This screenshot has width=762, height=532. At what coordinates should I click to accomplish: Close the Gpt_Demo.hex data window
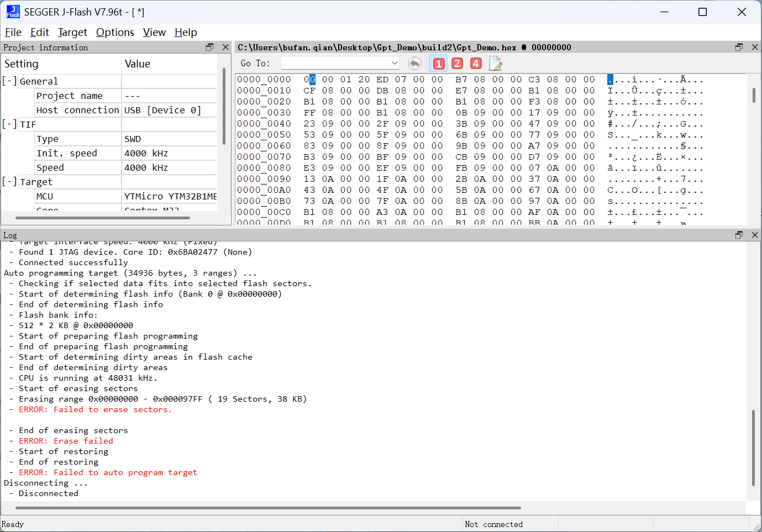click(x=755, y=48)
